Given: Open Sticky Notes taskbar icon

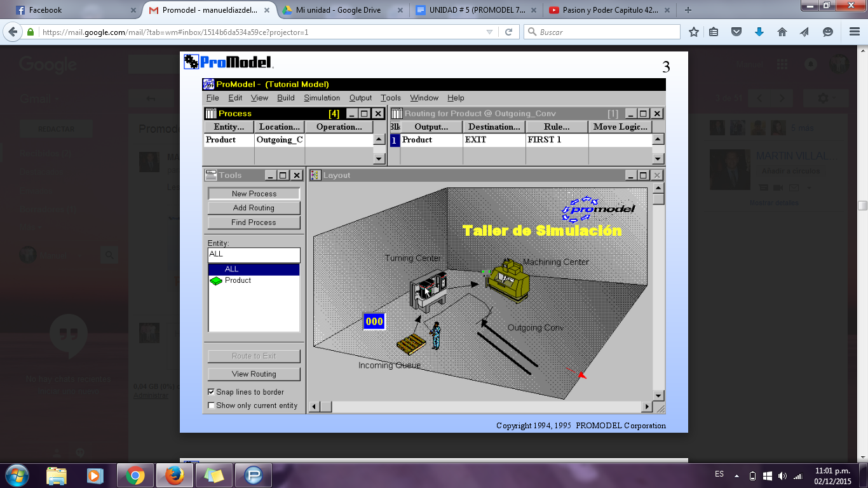Looking at the screenshot, I should coord(214,475).
